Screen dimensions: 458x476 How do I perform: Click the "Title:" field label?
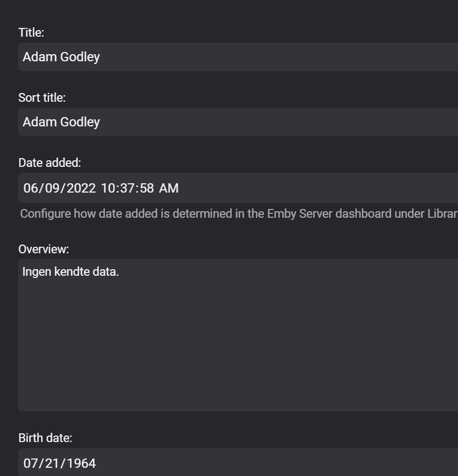(31, 33)
